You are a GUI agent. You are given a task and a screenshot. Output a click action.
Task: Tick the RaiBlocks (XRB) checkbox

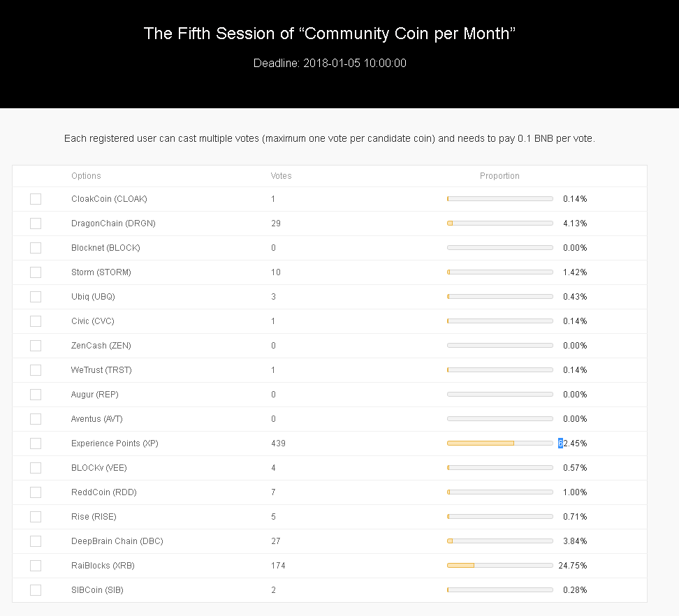click(x=36, y=566)
